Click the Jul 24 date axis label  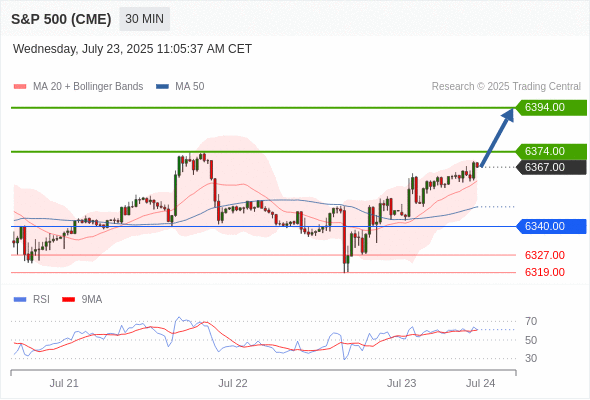tap(481, 383)
